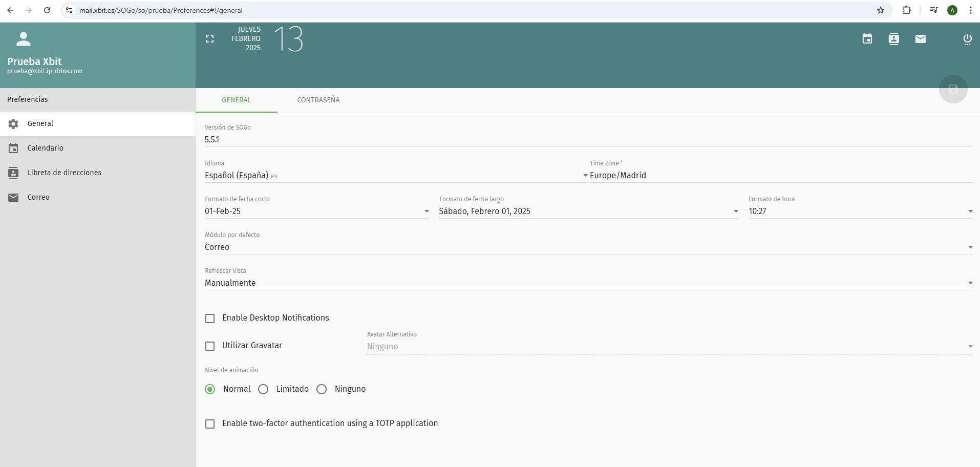Open the browser media control icon
The height and width of the screenshot is (467, 980).
[933, 10]
